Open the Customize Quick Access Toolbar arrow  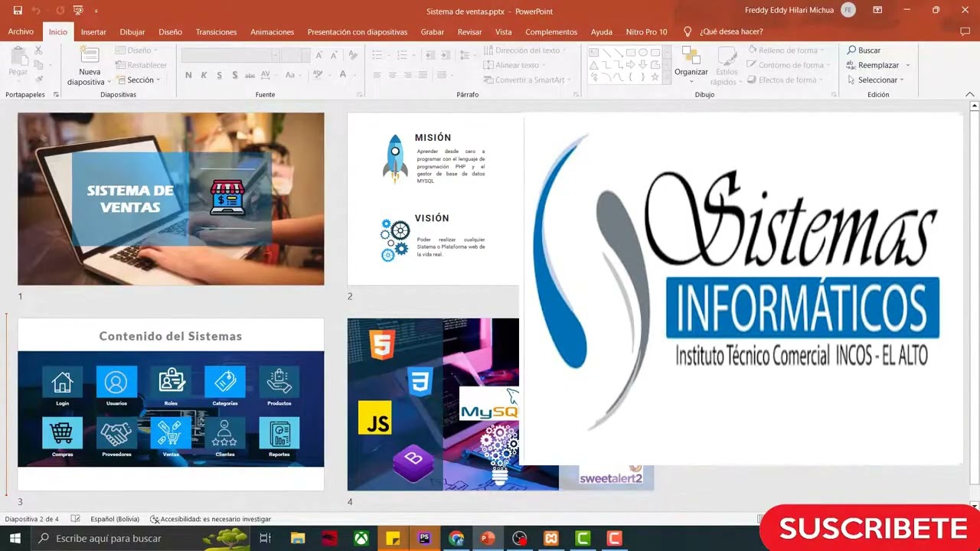[96, 11]
